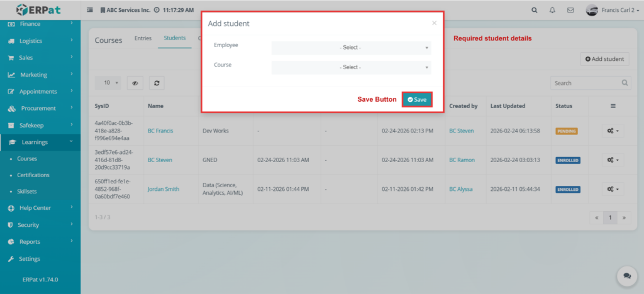Click the refresh table icon button
The image size is (644, 294).
(x=157, y=83)
